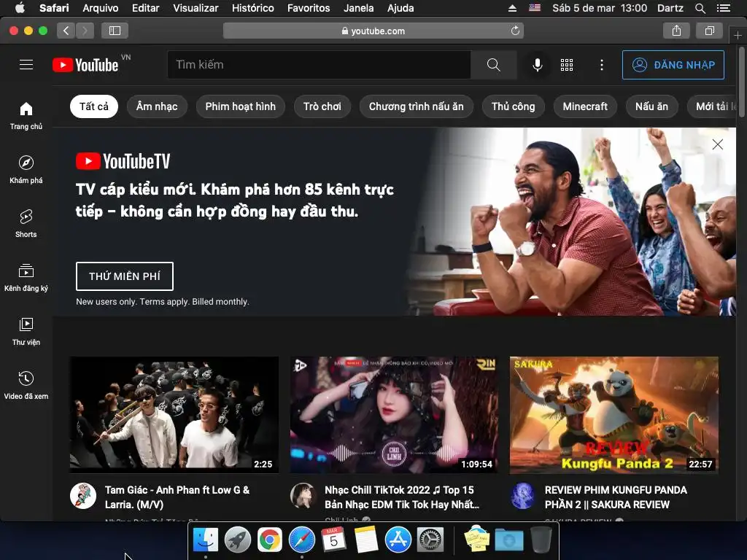This screenshot has width=747, height=560.
Task: Select the Trò chơi chip
Action: click(322, 106)
